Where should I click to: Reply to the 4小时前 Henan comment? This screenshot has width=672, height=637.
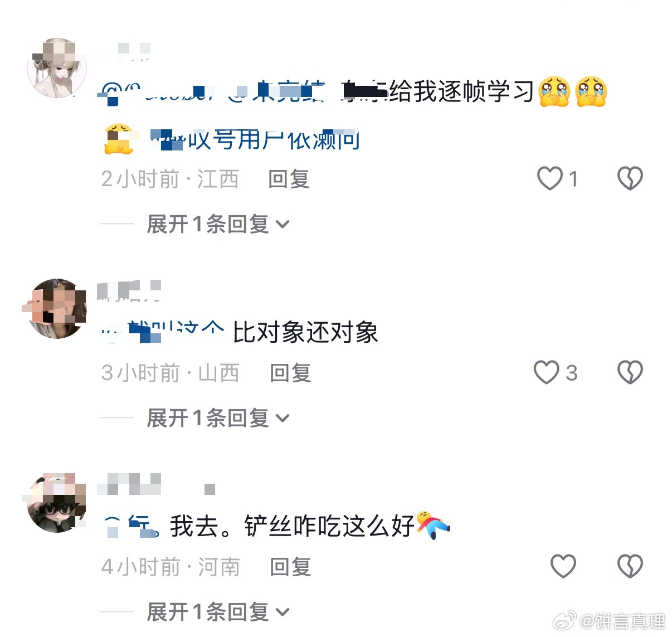290,567
